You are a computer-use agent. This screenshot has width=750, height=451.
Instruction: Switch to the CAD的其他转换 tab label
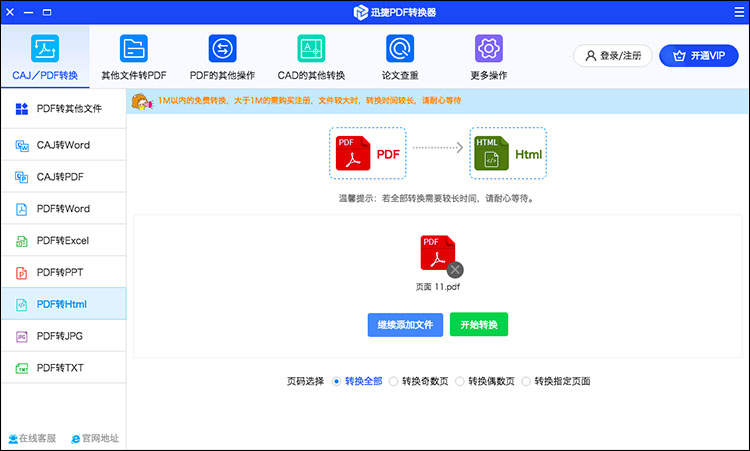coord(311,76)
